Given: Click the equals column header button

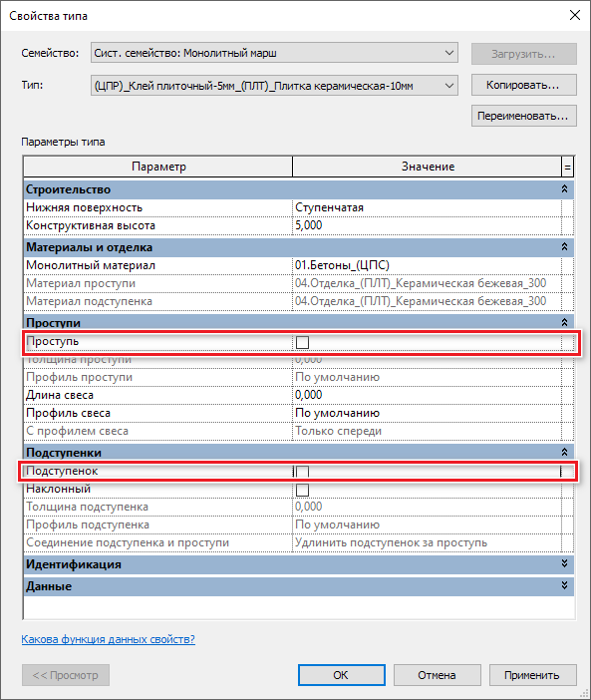Looking at the screenshot, I should (x=567, y=167).
